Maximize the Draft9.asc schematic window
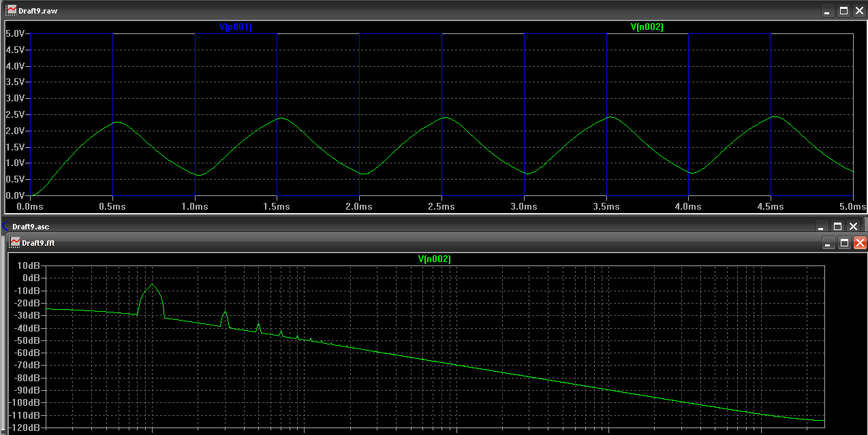 point(837,226)
